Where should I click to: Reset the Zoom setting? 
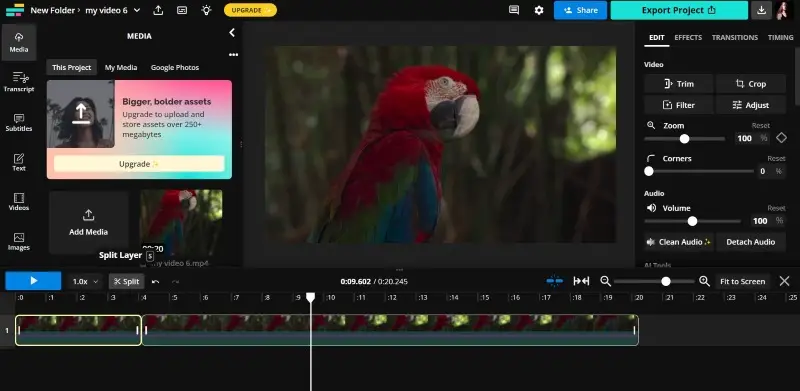[x=761, y=126]
